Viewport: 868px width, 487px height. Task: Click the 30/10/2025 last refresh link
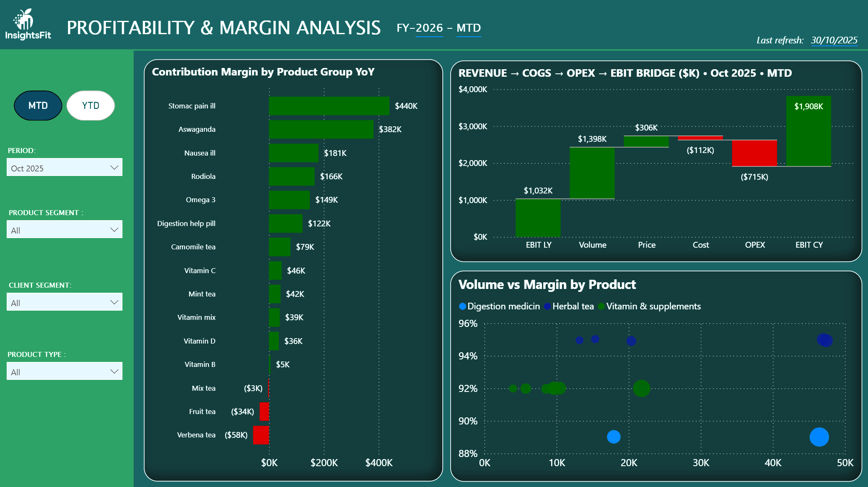pyautogui.click(x=834, y=40)
